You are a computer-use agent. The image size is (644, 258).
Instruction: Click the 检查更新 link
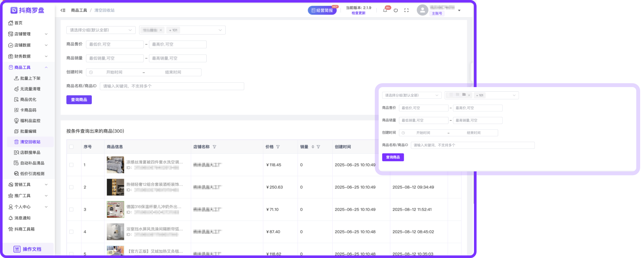point(358,13)
